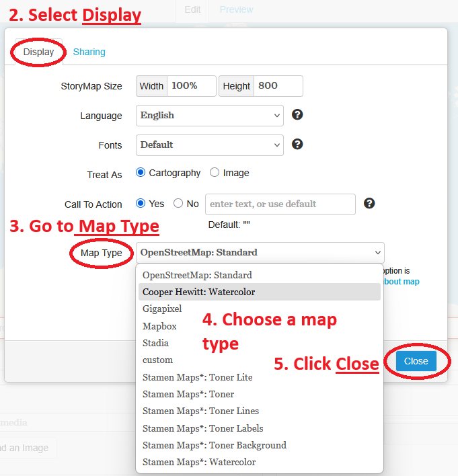Choose Yes for Call To Action
This screenshot has height=476, width=458.
[x=141, y=204]
